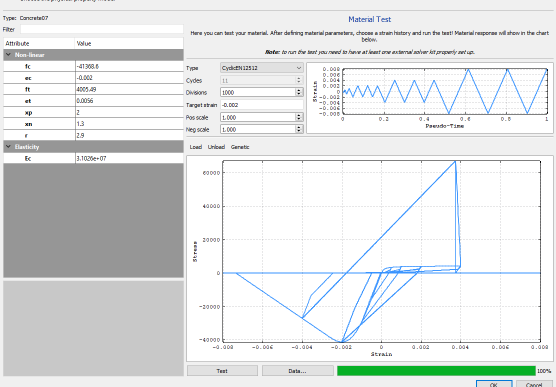Edit the ec value -0.002
556x387 pixels.
pyautogui.click(x=129, y=78)
